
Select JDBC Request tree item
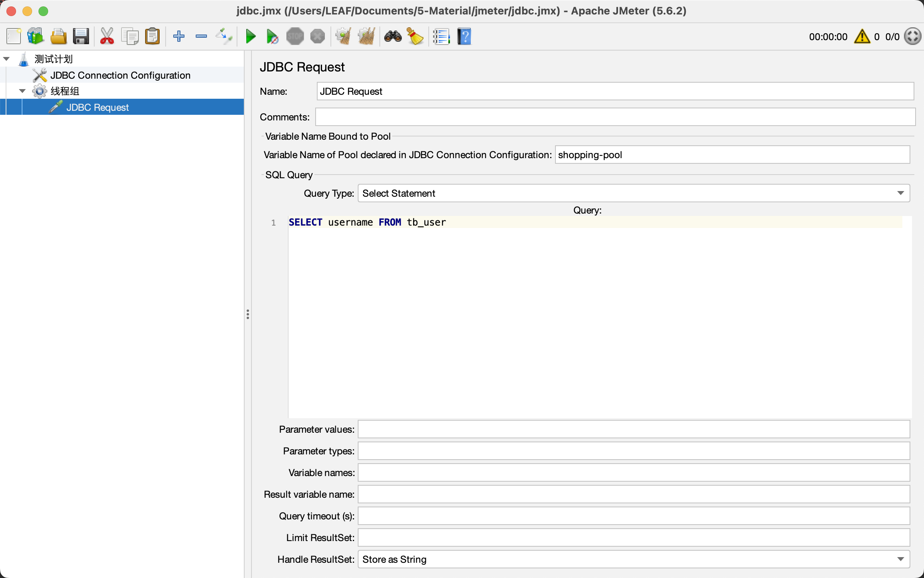click(97, 107)
